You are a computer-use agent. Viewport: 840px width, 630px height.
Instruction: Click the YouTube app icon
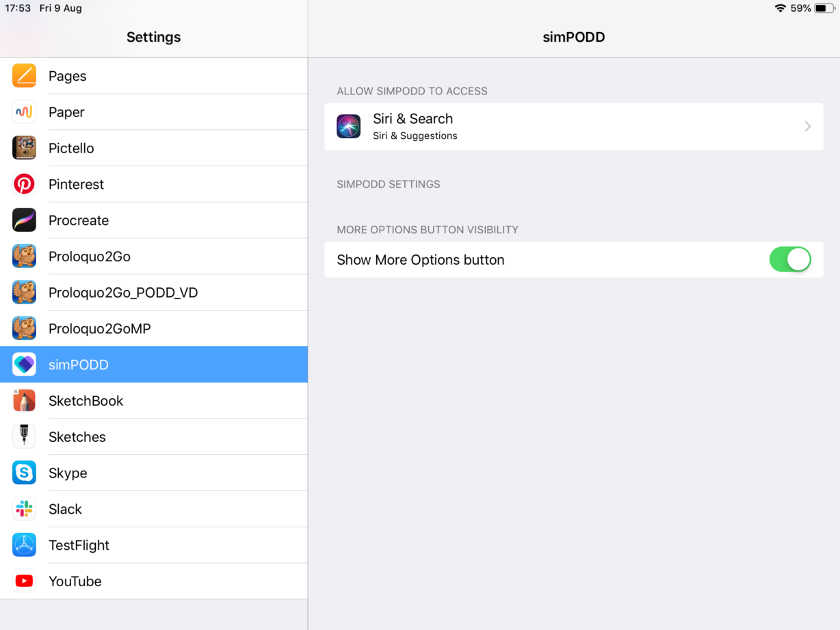[x=24, y=581]
